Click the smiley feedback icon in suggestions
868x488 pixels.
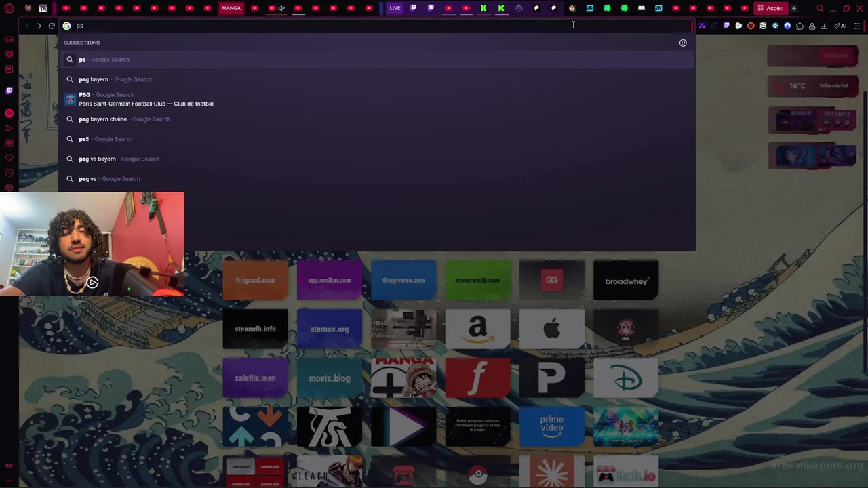tap(683, 43)
